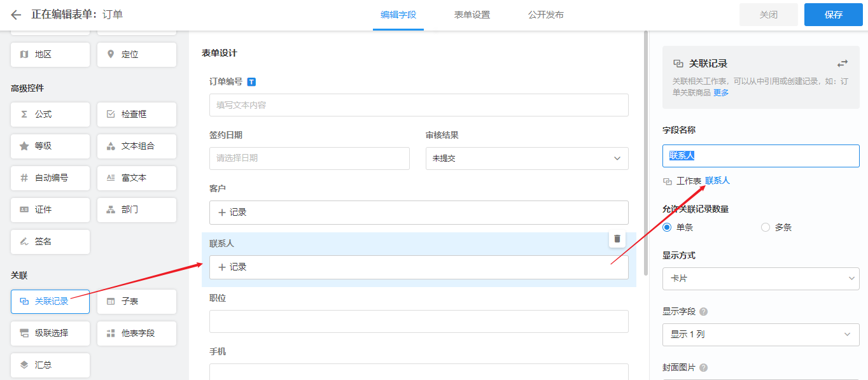Click the 手机 field input

[419, 372]
